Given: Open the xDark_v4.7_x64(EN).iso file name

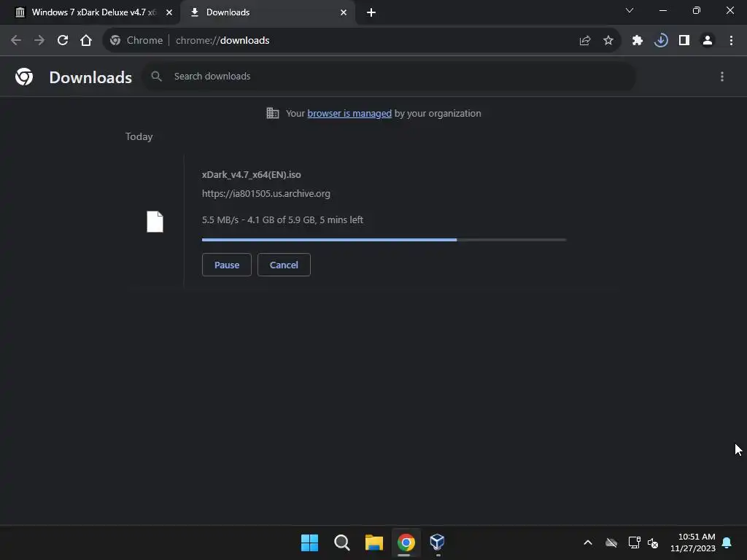Looking at the screenshot, I should coord(252,175).
